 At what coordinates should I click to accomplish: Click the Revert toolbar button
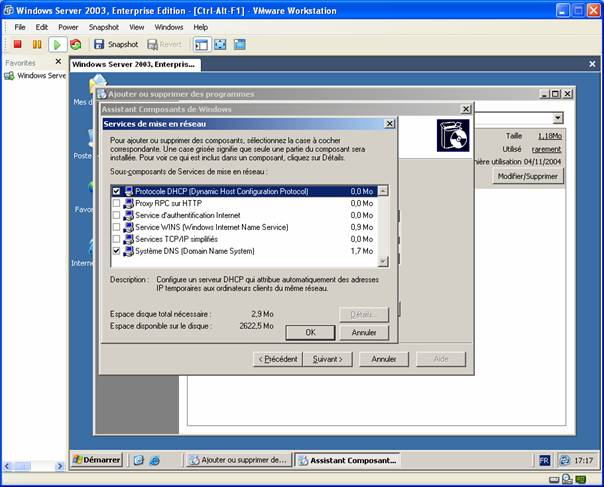[x=164, y=44]
